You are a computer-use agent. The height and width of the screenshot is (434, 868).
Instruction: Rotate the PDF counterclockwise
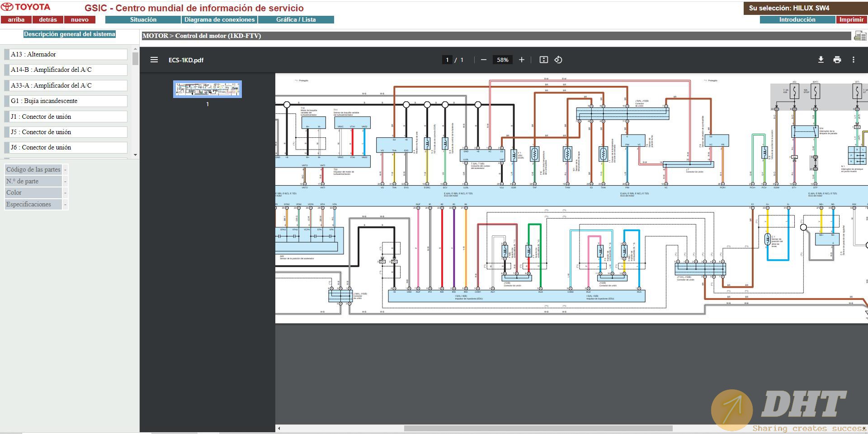coord(558,60)
